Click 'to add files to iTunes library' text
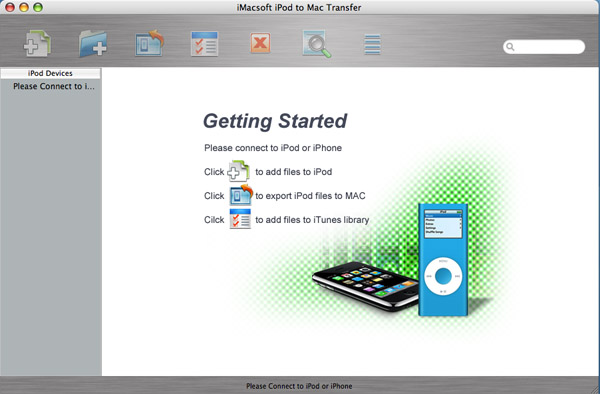Viewport: 600px width, 394px height. [312, 220]
